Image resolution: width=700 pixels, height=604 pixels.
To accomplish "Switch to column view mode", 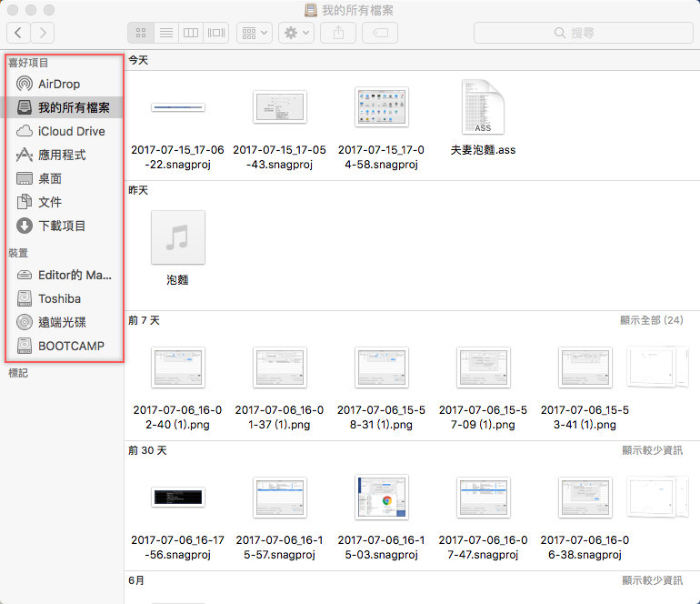I will click(191, 33).
